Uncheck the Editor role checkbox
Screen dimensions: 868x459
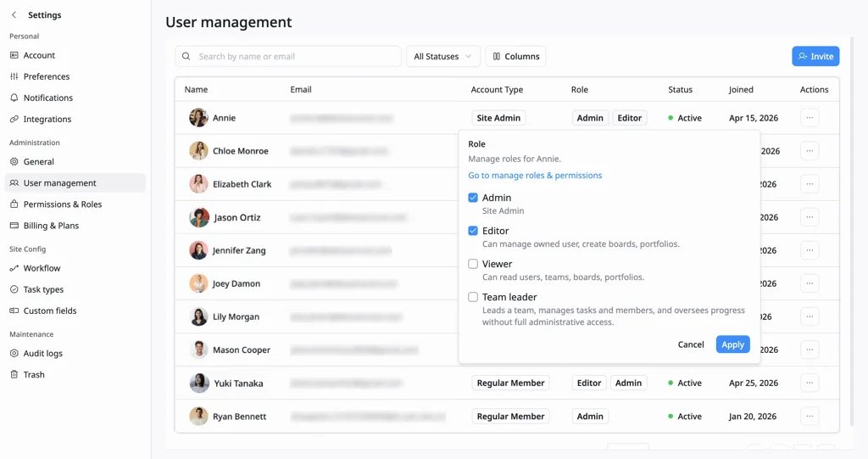click(473, 231)
